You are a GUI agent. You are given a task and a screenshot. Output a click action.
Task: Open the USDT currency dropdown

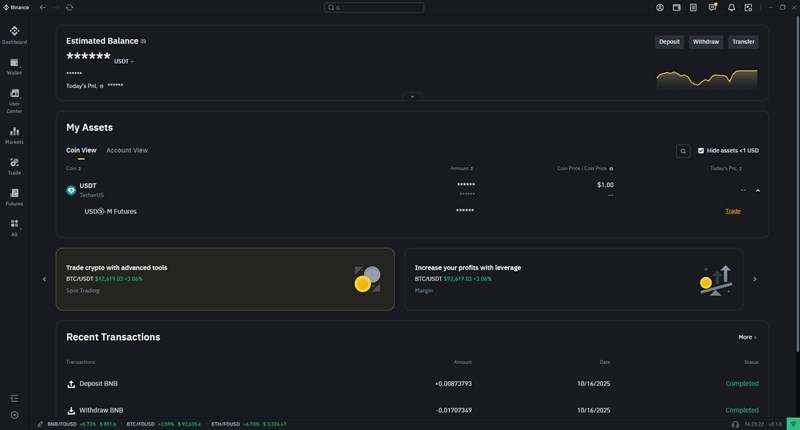124,61
